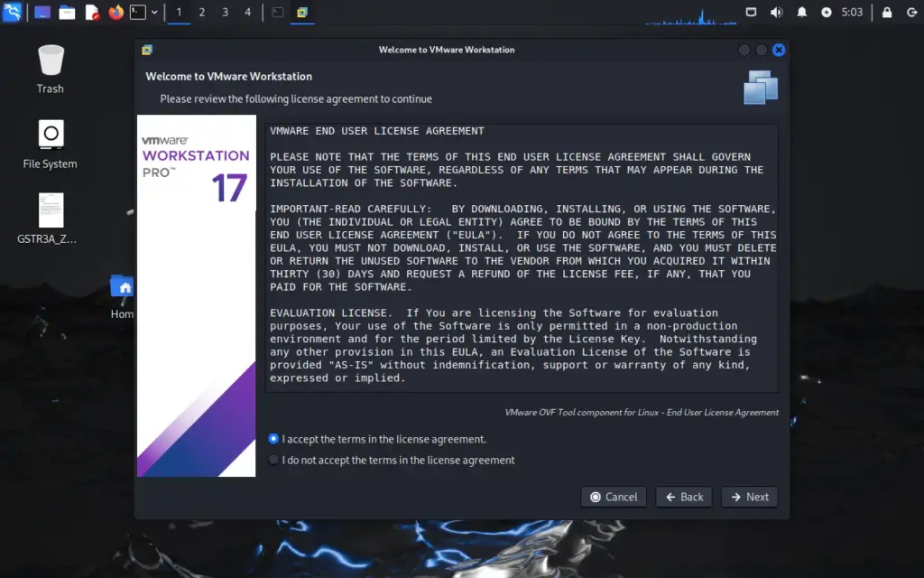Select the File System desktop icon
This screenshot has width=924, height=578.
tap(51, 144)
